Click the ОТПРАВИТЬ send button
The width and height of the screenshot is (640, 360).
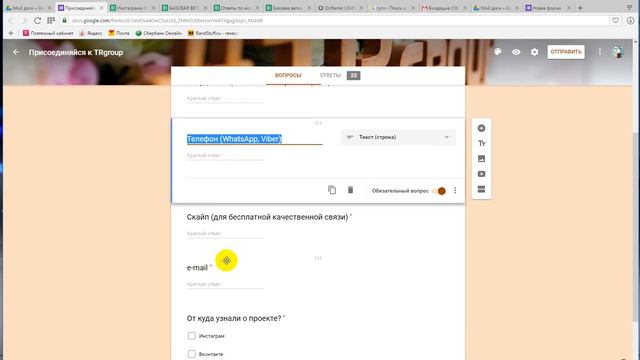point(566,52)
